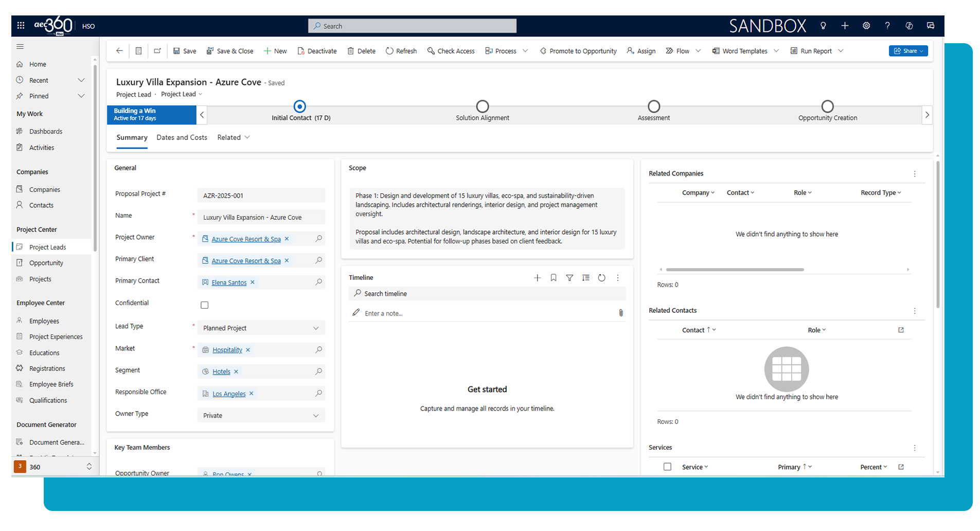Select the Initial Contact stage circle
This screenshot has height=531, width=980.
coord(299,107)
